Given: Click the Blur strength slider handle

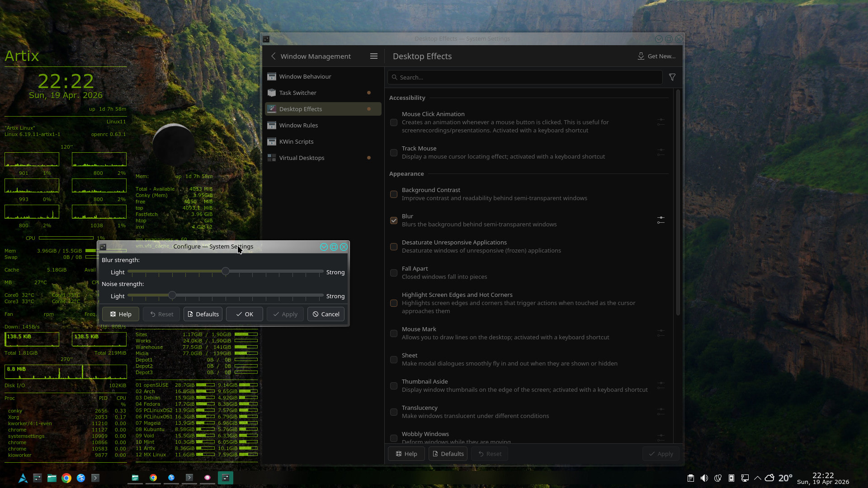Looking at the screenshot, I should pyautogui.click(x=225, y=271).
